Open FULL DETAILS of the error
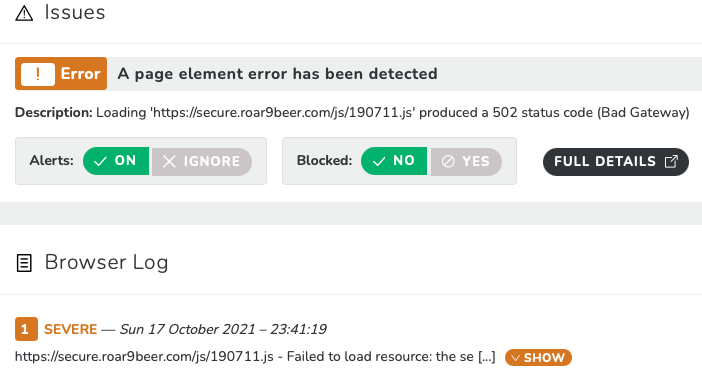 (x=616, y=162)
